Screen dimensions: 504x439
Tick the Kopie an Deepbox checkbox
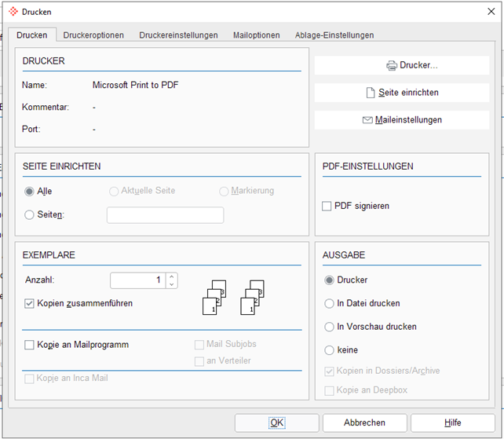329,391
